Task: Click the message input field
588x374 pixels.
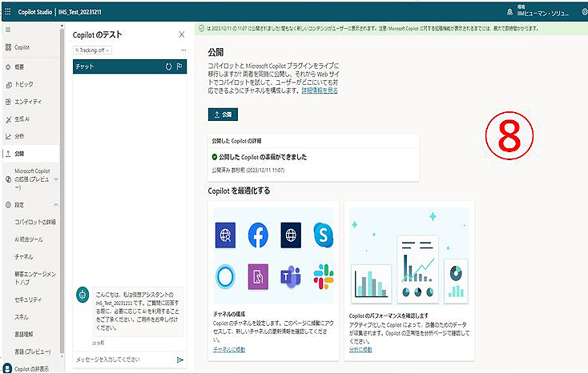Action: [123, 360]
